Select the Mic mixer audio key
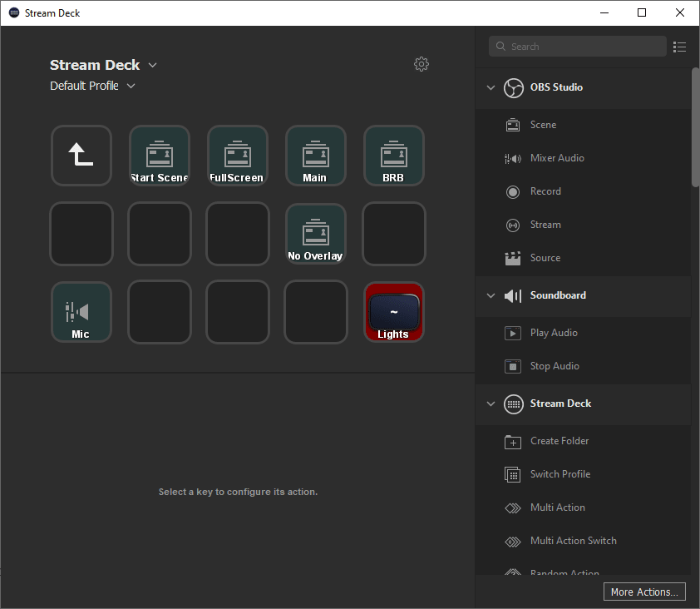This screenshot has height=609, width=700. (81, 311)
